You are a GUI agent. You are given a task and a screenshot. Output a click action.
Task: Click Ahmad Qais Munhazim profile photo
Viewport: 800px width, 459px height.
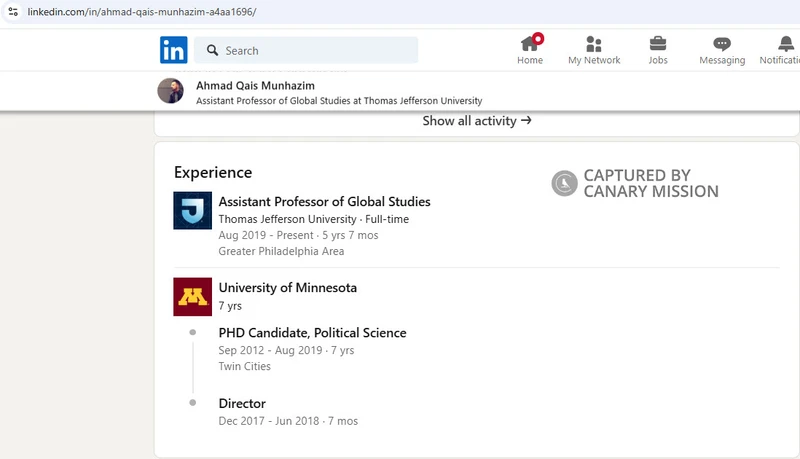170,91
